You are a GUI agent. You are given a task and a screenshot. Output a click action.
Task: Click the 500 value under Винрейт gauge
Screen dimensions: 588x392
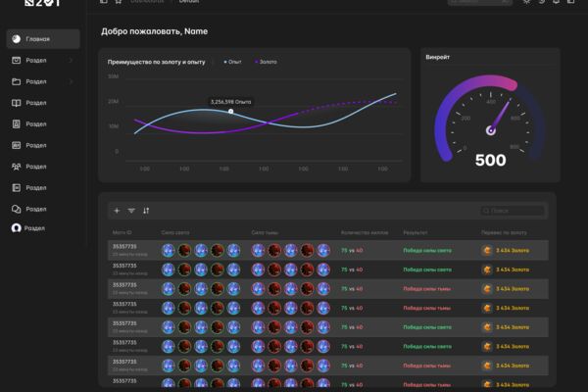491,160
